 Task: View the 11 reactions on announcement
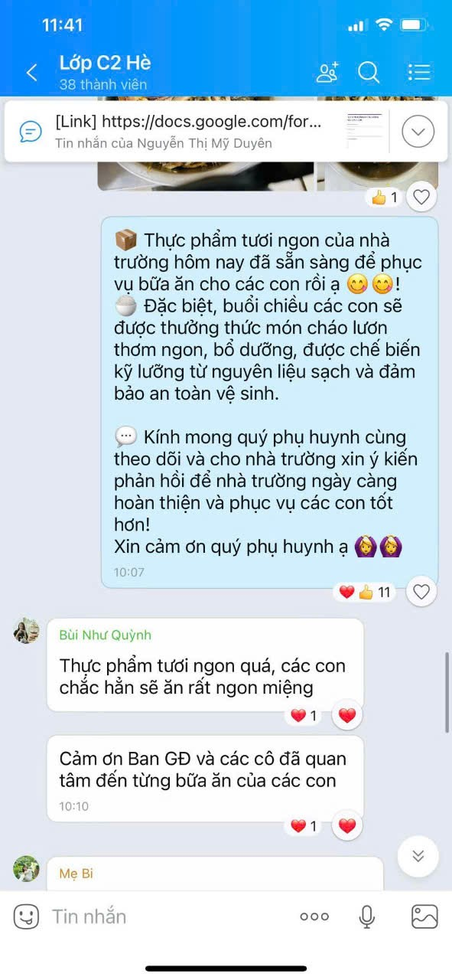pos(365,592)
